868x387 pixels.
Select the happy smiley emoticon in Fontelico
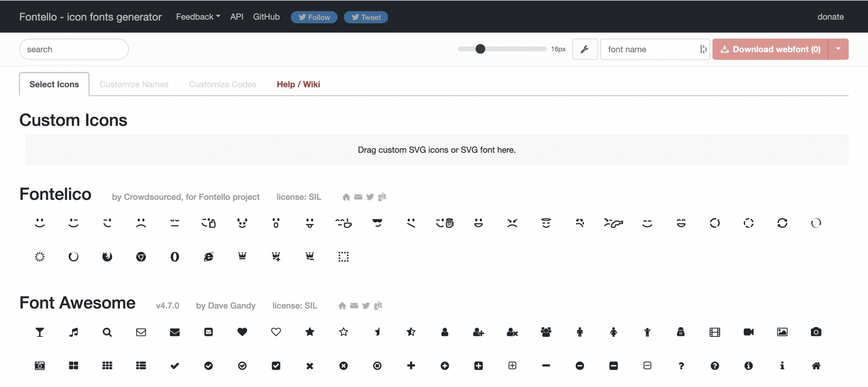tap(39, 223)
